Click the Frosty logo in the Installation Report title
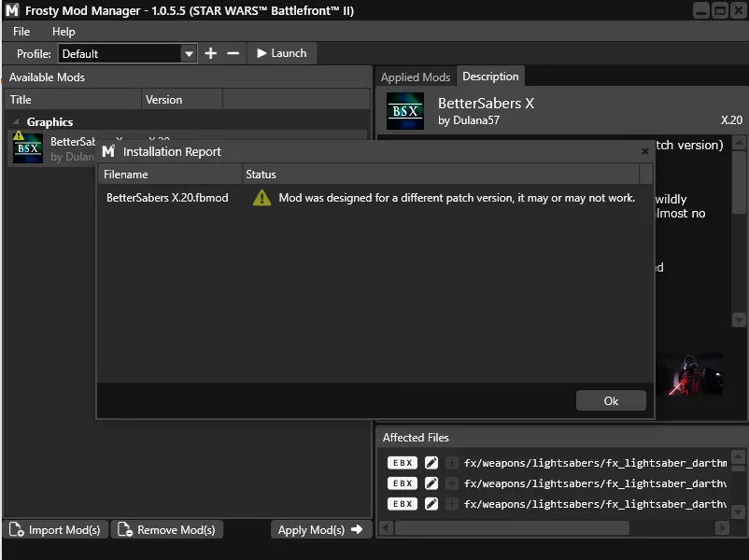This screenshot has width=749, height=560. tap(109, 151)
